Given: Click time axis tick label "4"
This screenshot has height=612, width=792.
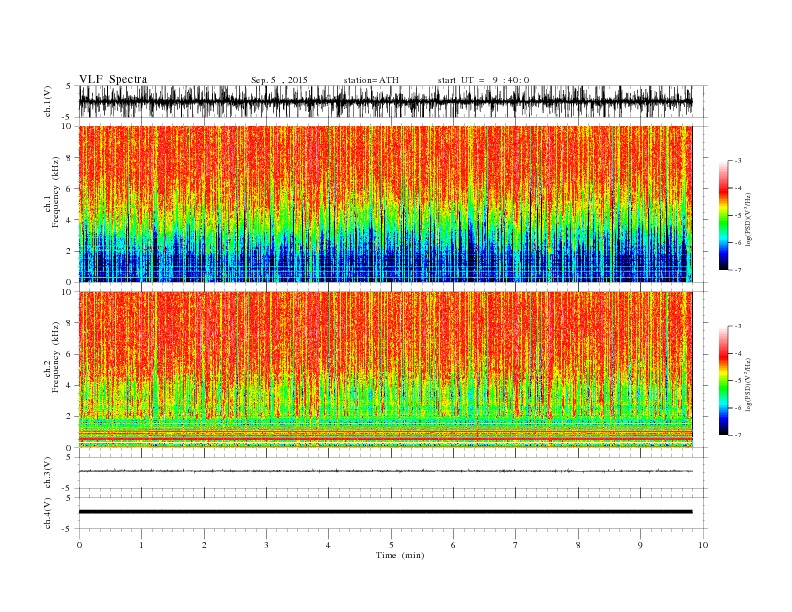Looking at the screenshot, I should point(328,545).
